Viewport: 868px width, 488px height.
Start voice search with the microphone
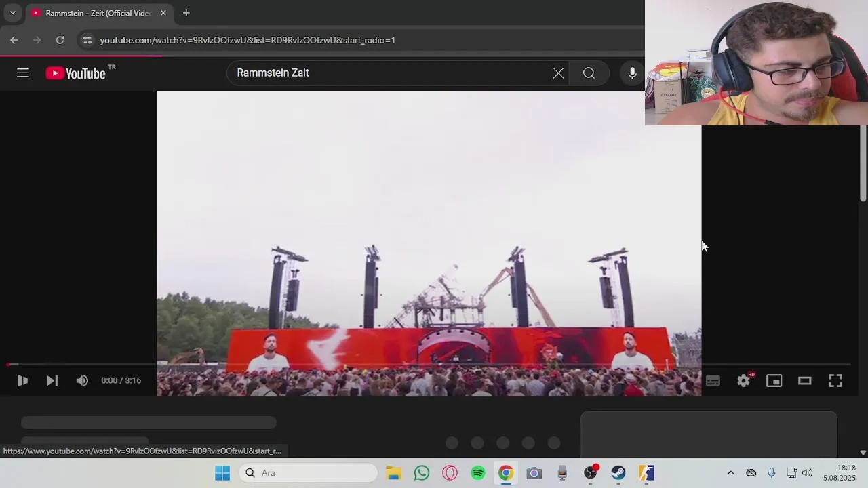point(632,73)
